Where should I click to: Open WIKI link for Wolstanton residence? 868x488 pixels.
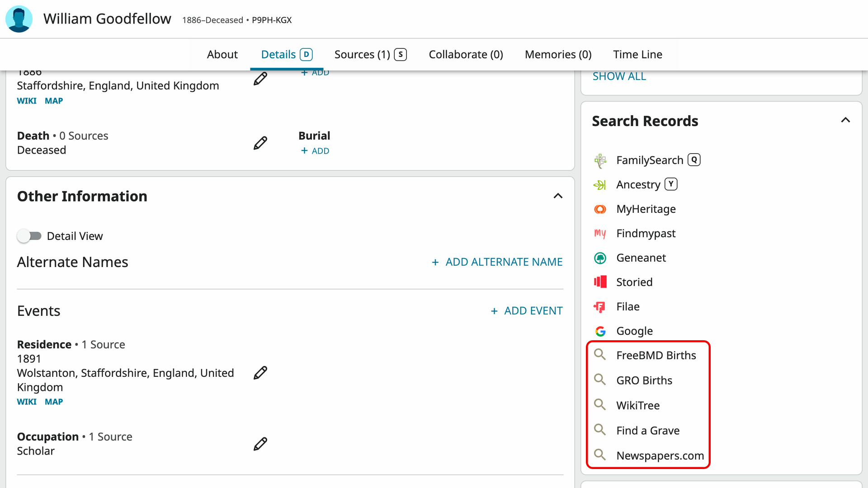[27, 402]
